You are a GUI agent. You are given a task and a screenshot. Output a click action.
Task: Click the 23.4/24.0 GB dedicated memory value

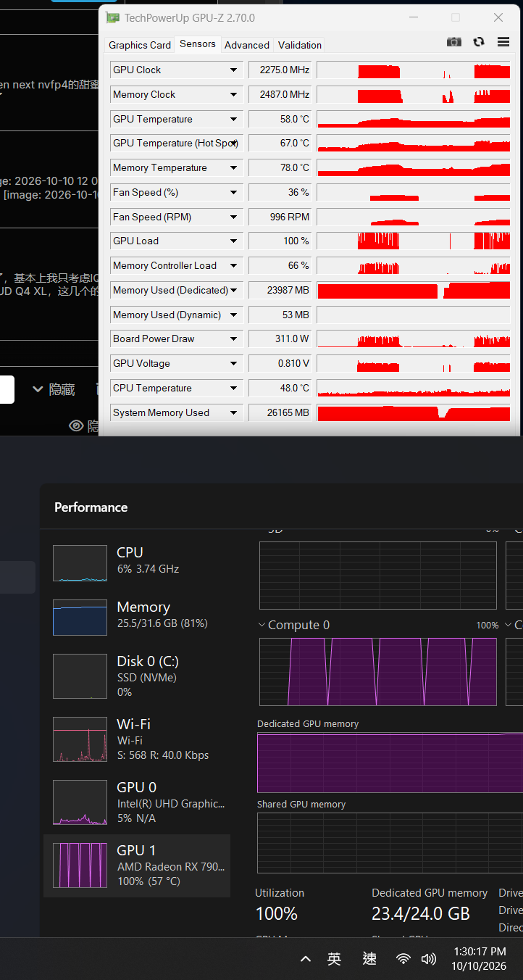[x=421, y=913]
